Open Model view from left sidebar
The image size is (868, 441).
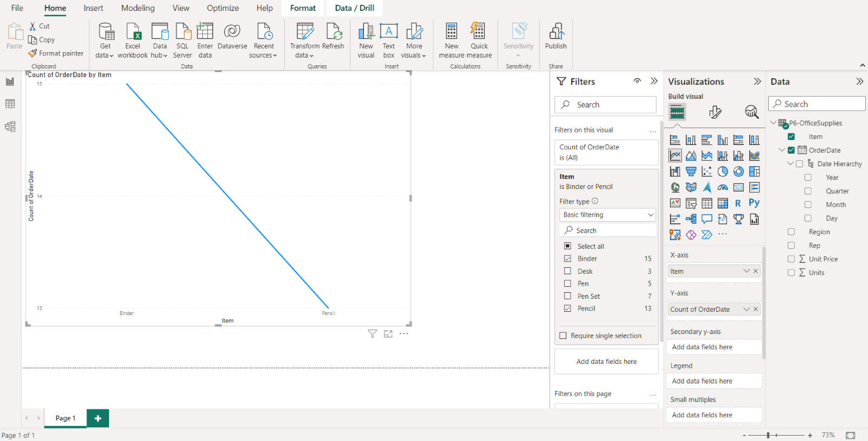pos(10,127)
